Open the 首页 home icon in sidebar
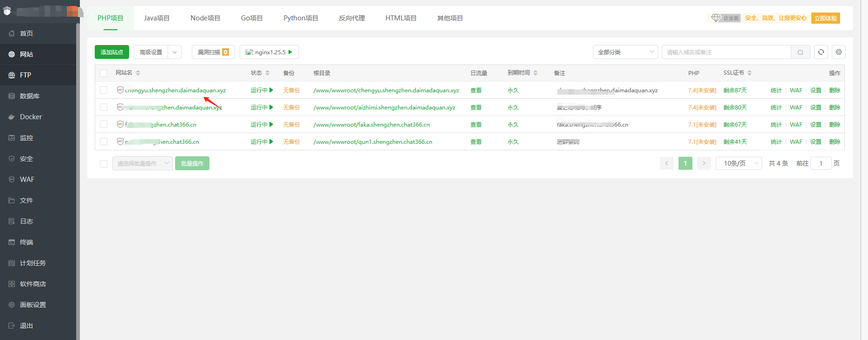Viewport: 868px width, 340px height. [x=12, y=33]
